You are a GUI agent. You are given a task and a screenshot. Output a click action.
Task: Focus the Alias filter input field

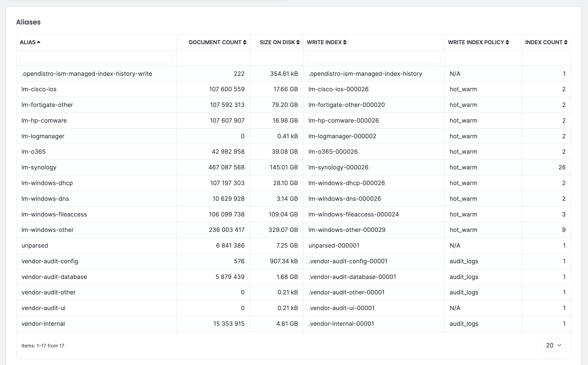tap(96, 58)
